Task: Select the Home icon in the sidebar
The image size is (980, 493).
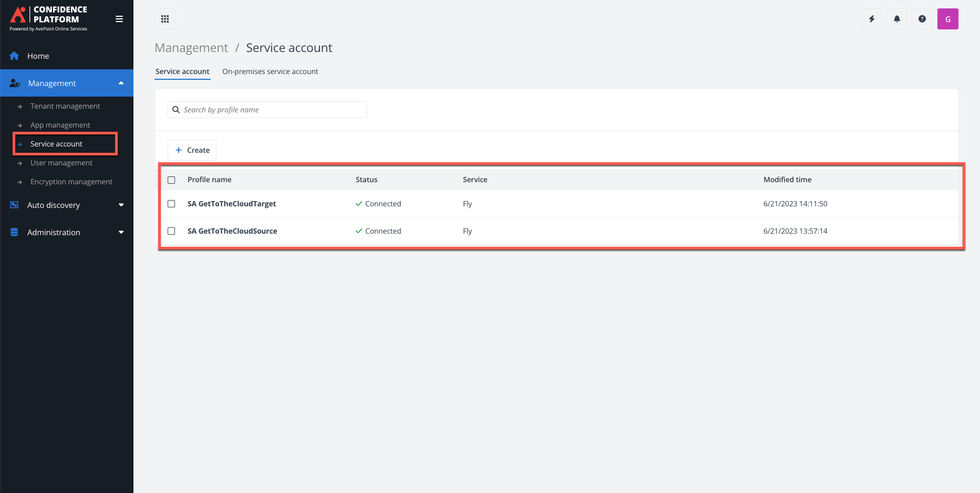Action: tap(13, 56)
